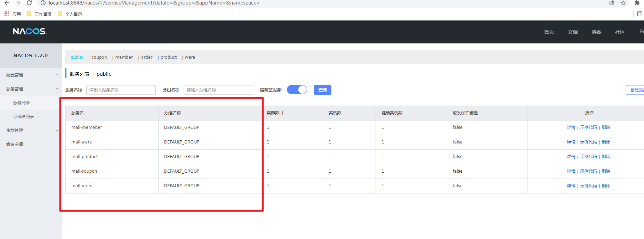Click 删除 for mall-coupon

coord(606,171)
